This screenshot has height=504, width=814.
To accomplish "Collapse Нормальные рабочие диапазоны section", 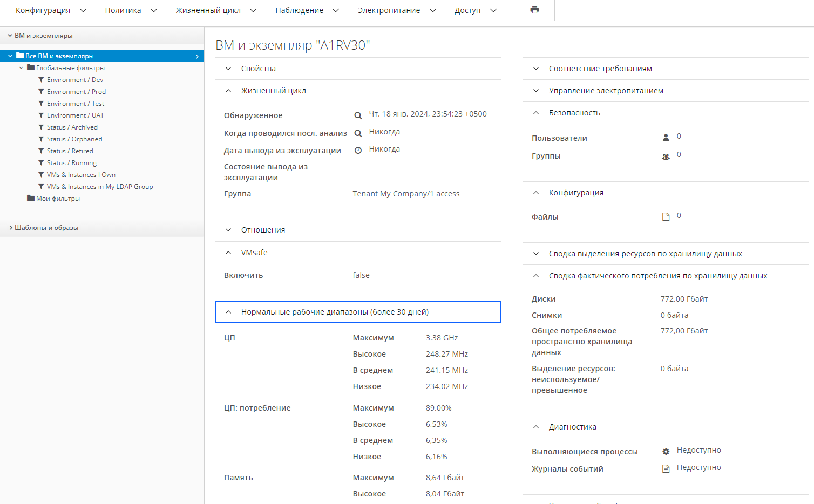I will point(334,312).
